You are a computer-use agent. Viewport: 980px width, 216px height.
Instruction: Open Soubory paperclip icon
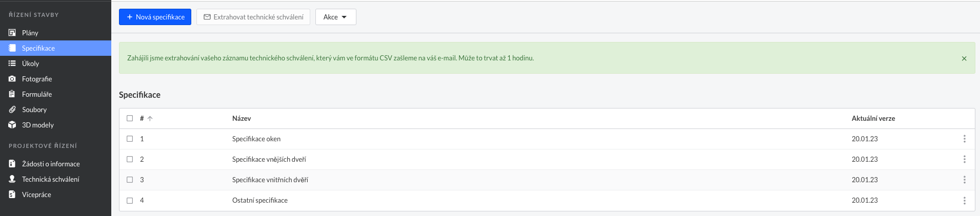[x=12, y=110]
